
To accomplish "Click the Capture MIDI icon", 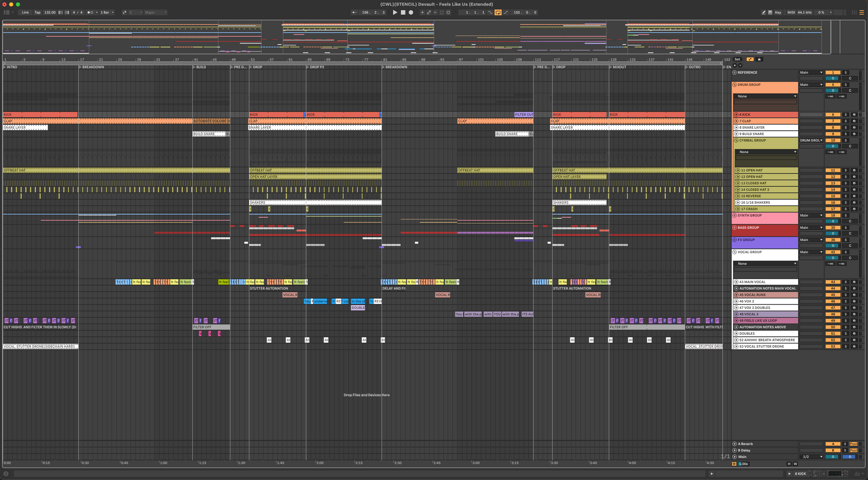I will point(442,13).
